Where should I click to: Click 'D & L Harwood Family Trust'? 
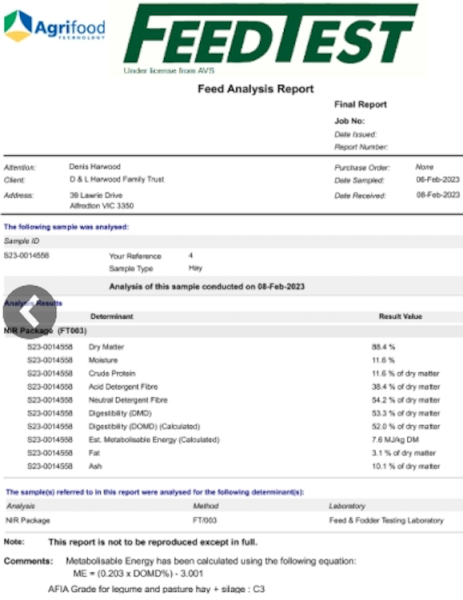click(117, 179)
